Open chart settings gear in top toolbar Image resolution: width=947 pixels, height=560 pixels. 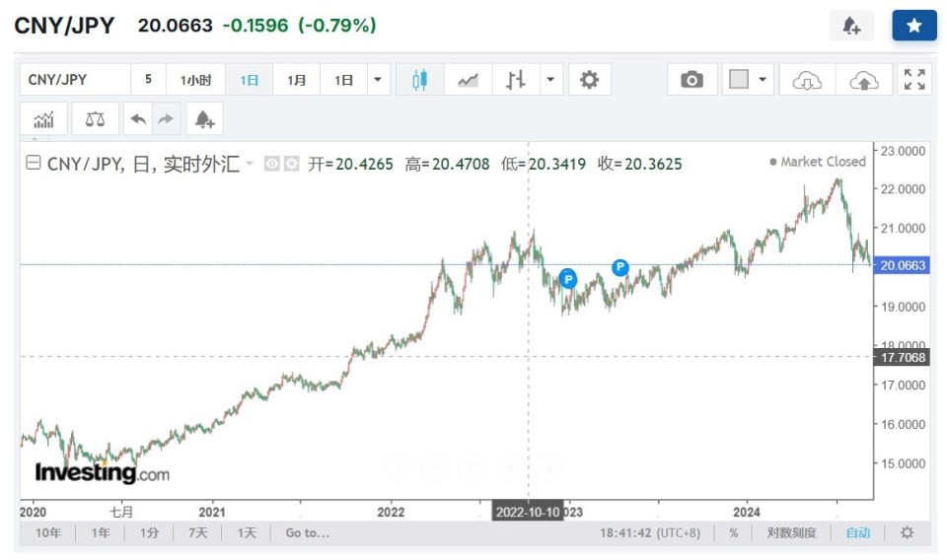[589, 80]
